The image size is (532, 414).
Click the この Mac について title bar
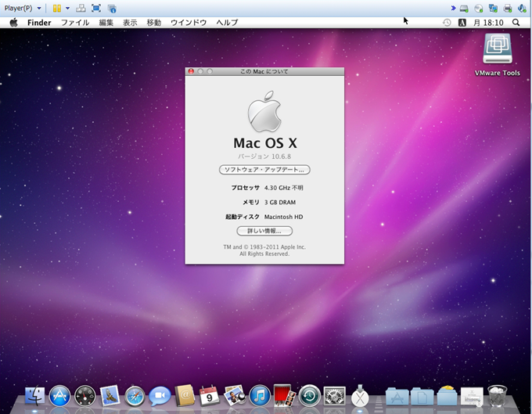point(264,71)
